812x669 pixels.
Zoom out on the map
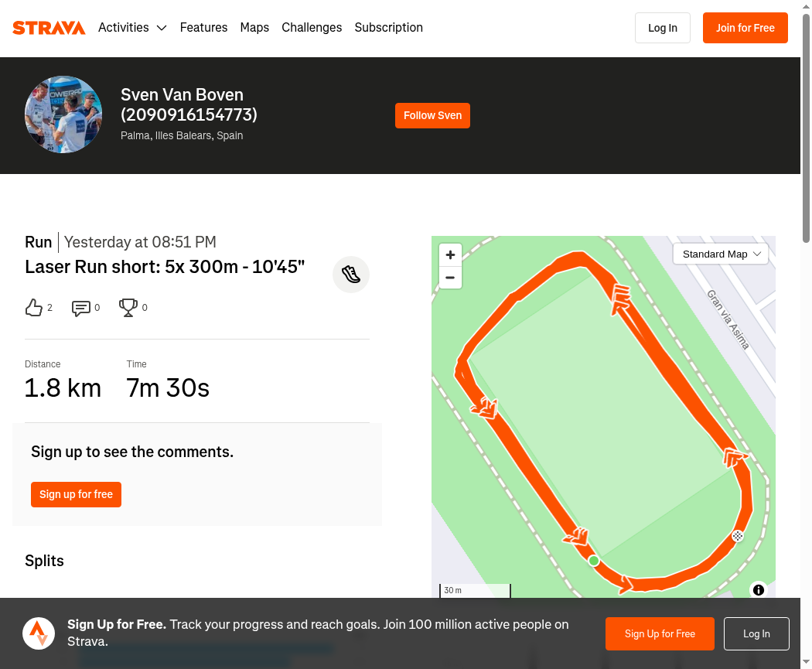450,278
